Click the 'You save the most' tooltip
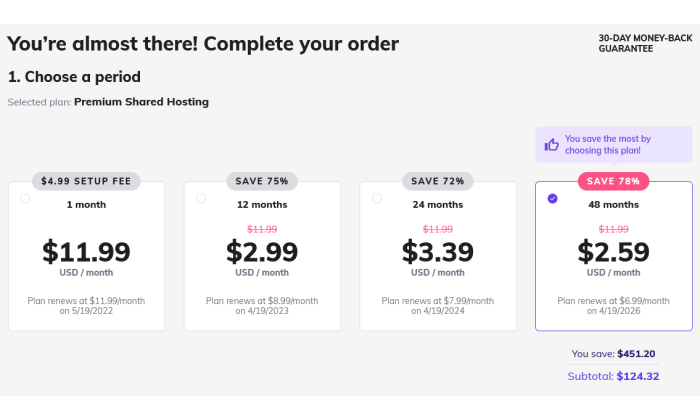 614,145
